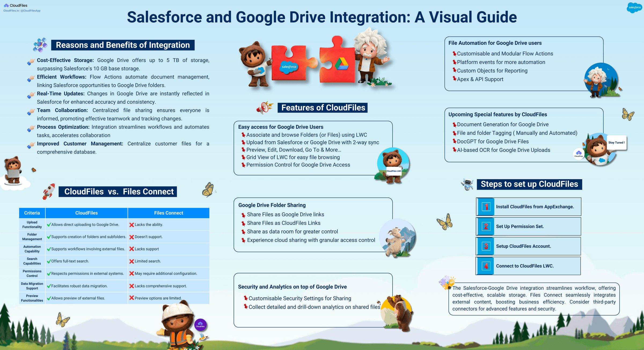Click the red number 2 step box

pos(486,226)
